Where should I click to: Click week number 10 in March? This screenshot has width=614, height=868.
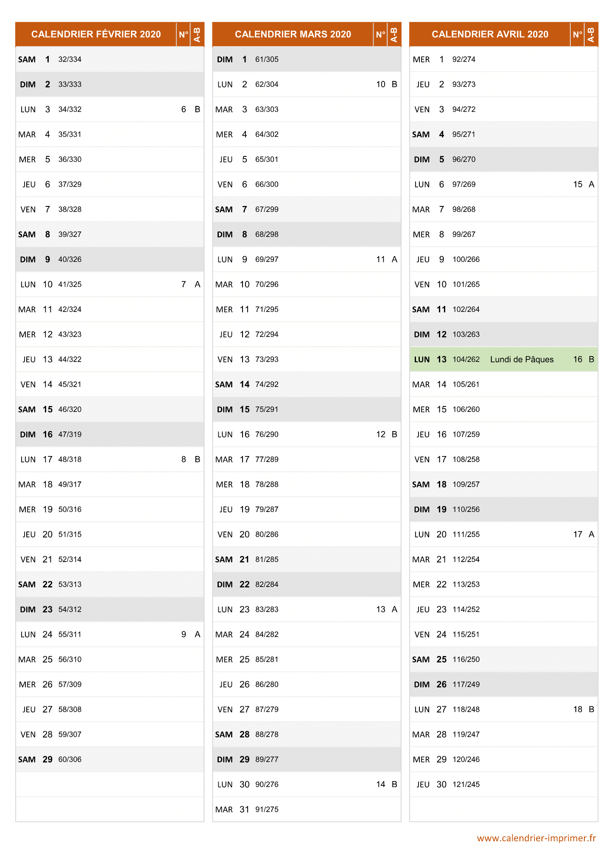(381, 84)
